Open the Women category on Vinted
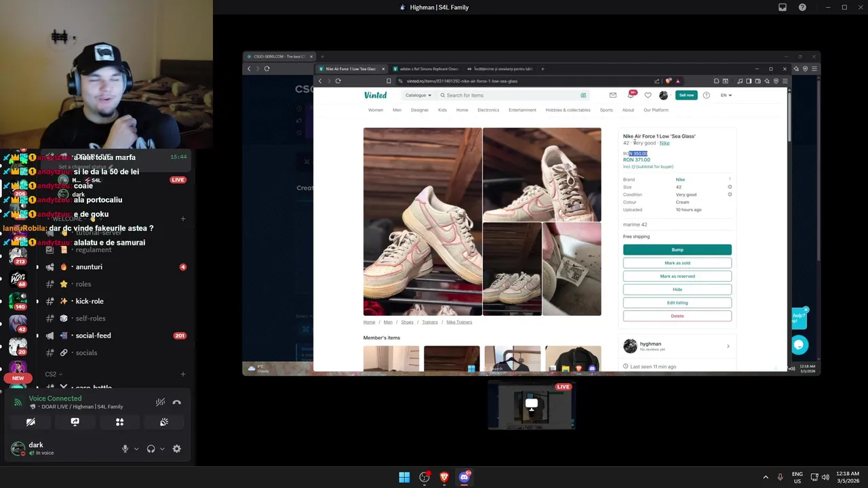Image resolution: width=868 pixels, height=488 pixels. click(376, 110)
